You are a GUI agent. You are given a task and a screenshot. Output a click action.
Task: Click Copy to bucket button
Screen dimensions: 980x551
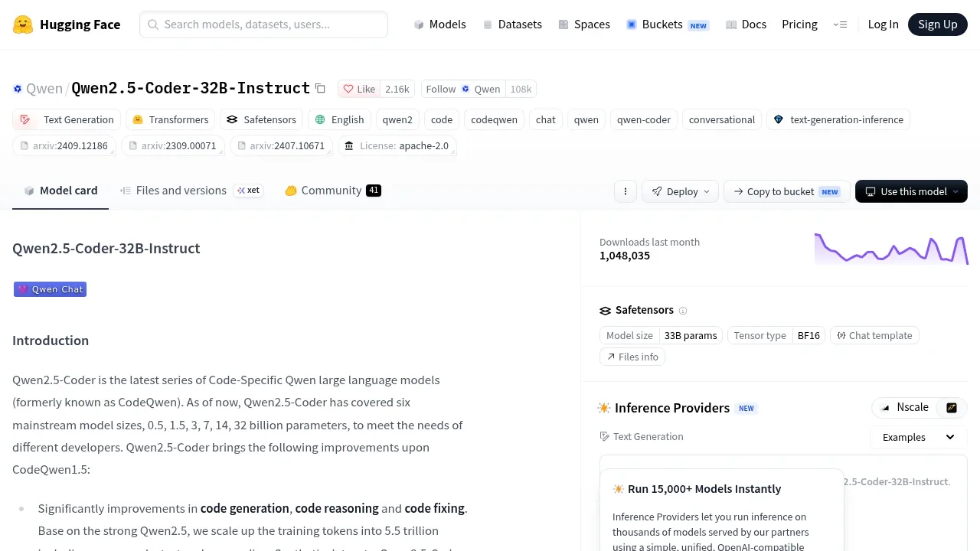tap(786, 191)
